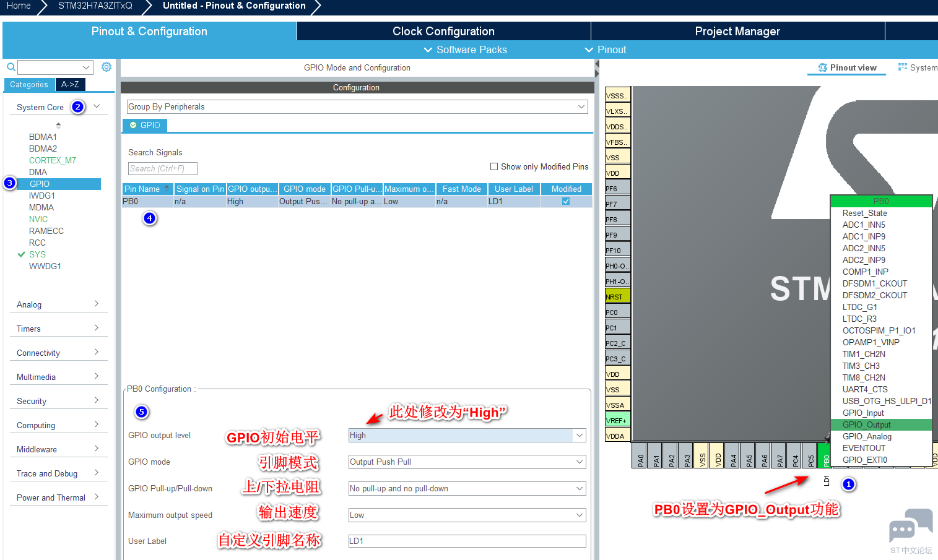
Task: Switch to A->Z tab
Action: pos(70,84)
